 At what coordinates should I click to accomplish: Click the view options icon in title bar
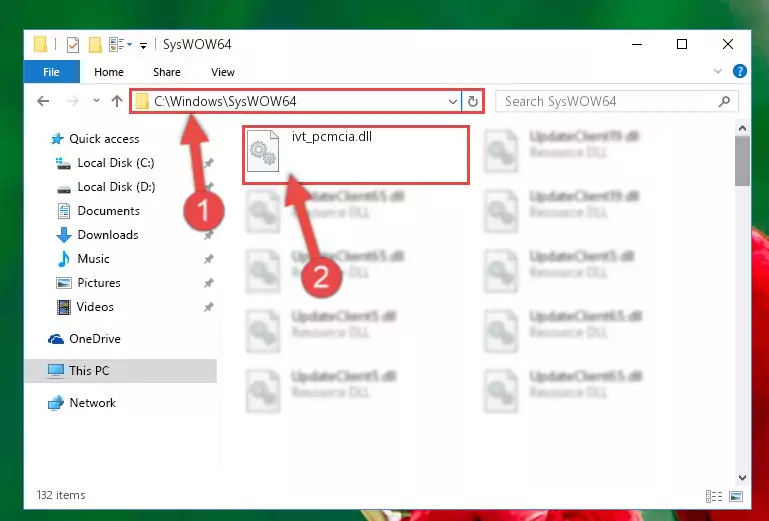117,45
